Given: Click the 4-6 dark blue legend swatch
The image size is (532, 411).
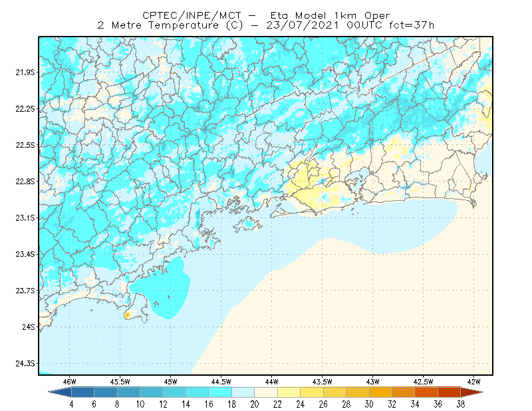Looking at the screenshot, I should tap(82, 392).
